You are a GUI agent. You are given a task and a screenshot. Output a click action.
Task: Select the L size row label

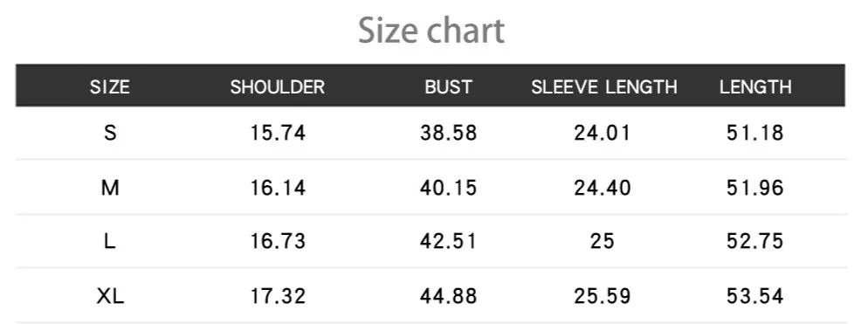pyautogui.click(x=110, y=241)
